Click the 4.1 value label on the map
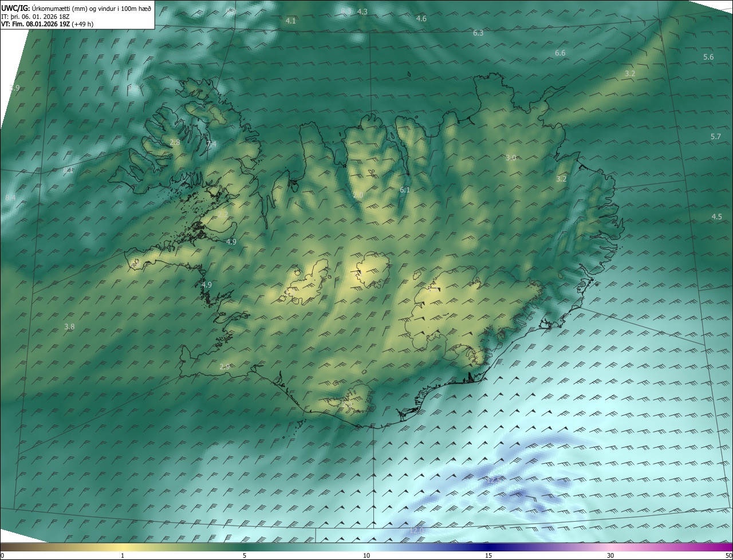Viewport: 733px width, 560px height. click(x=290, y=21)
